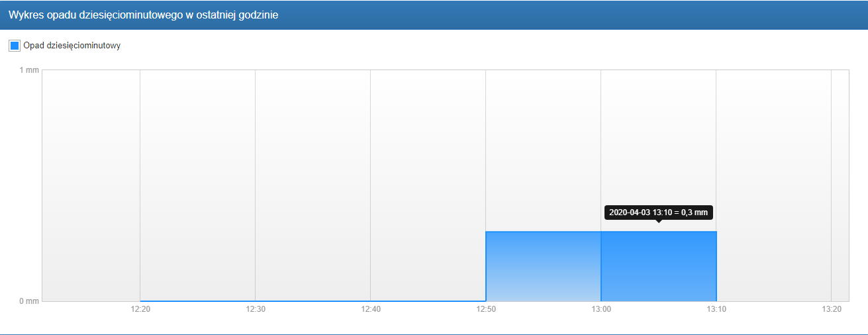Image resolution: width=868 pixels, height=335 pixels.
Task: Click the 'Opad dziesięciominutowy' legend label text
Action: tap(72, 46)
